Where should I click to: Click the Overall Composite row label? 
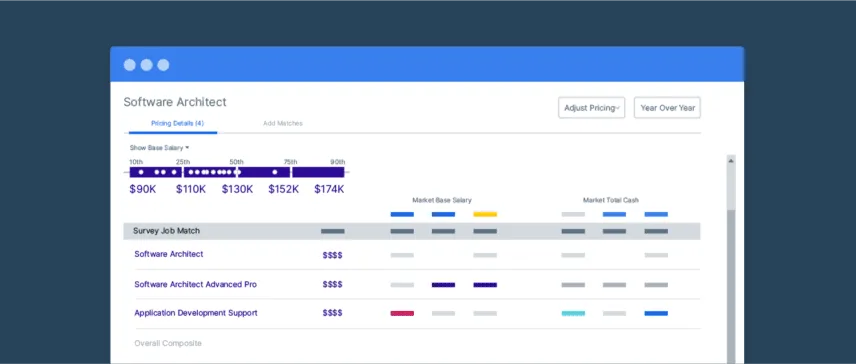pyautogui.click(x=168, y=343)
